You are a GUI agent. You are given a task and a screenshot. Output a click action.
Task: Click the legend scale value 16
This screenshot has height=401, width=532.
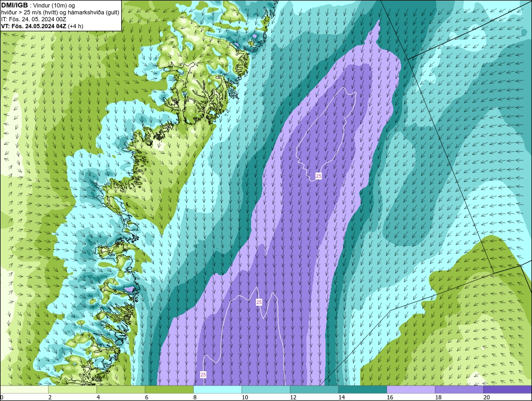click(x=390, y=397)
